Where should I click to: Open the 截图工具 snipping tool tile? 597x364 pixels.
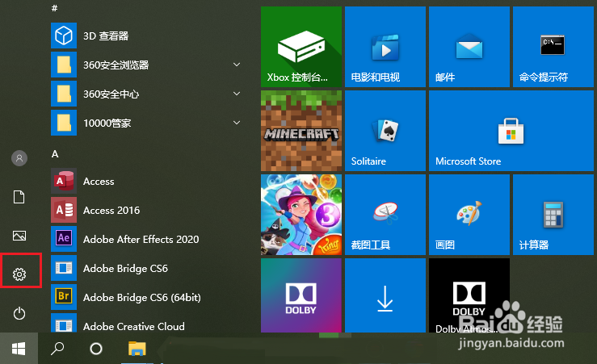click(x=385, y=215)
